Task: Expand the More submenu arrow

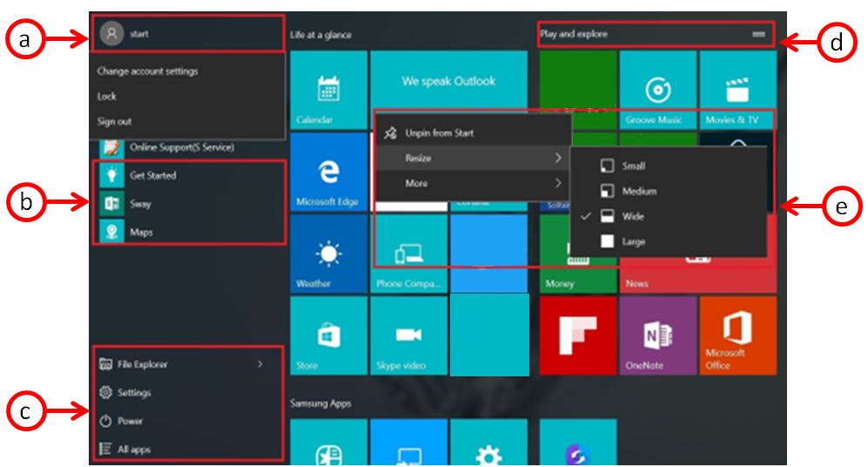Action: [558, 183]
